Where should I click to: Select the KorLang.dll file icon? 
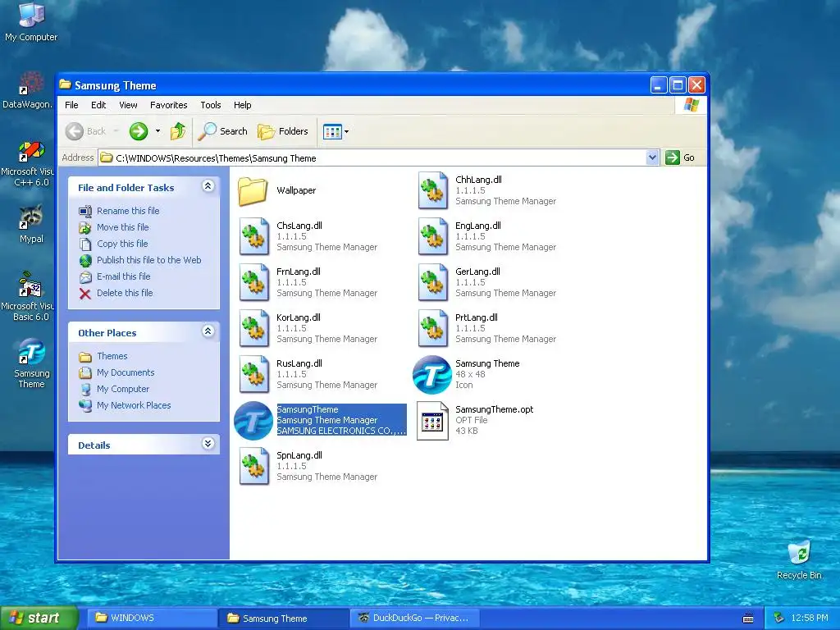[x=254, y=328]
